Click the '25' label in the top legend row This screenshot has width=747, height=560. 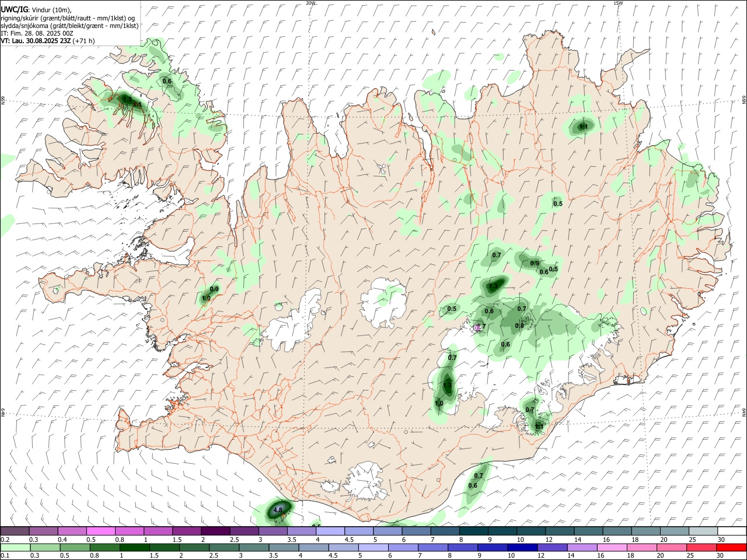point(693,540)
